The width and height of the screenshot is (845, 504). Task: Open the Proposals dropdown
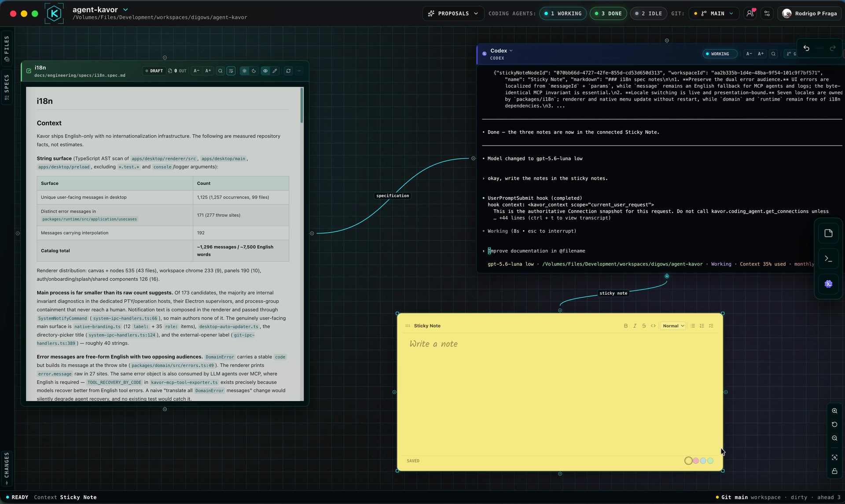453,14
